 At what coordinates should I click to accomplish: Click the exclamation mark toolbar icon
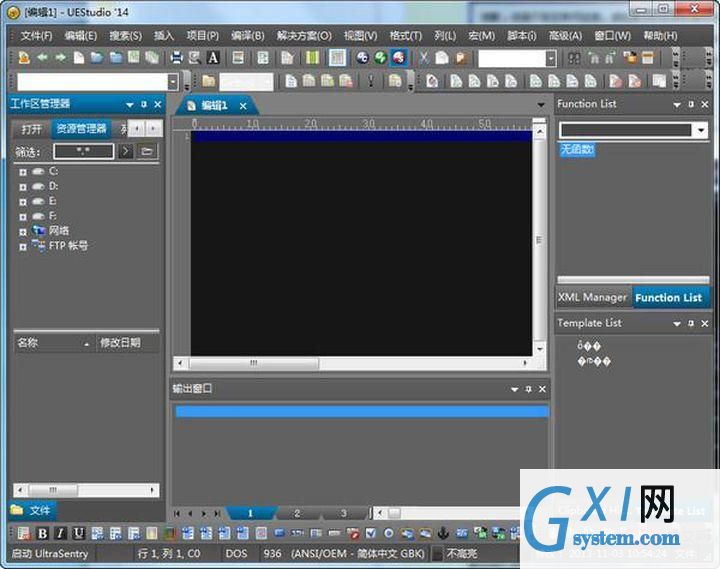tap(371, 81)
